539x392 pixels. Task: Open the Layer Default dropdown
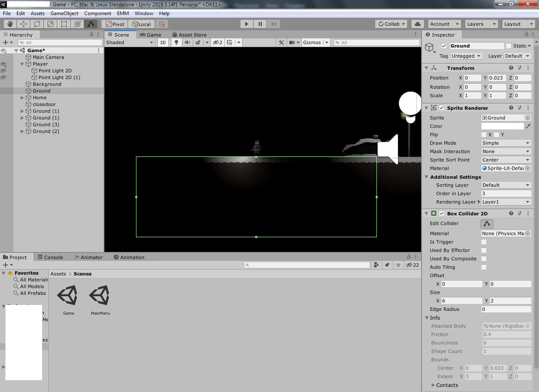[x=518, y=56]
